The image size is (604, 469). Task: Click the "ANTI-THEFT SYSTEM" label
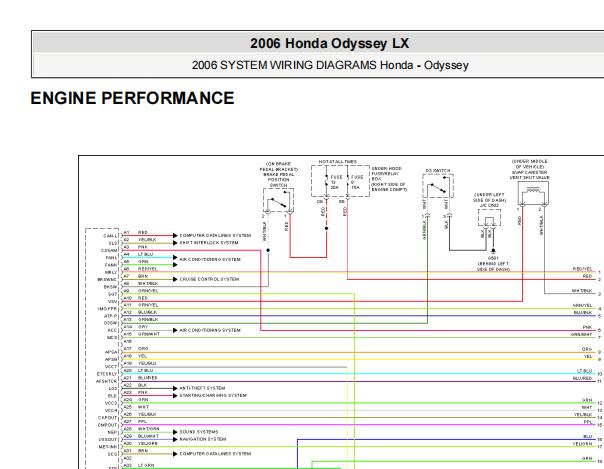[202, 388]
